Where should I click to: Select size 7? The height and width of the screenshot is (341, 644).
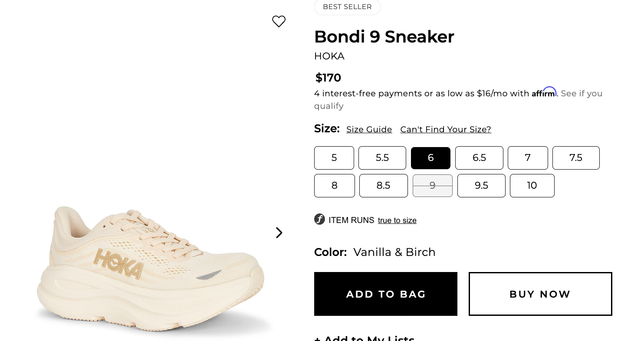click(528, 158)
